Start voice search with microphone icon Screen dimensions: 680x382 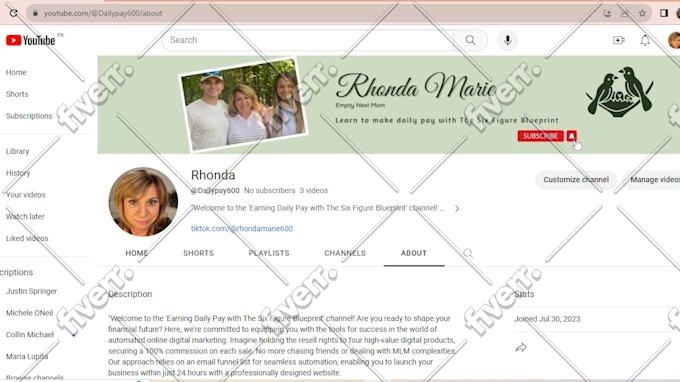tap(507, 40)
